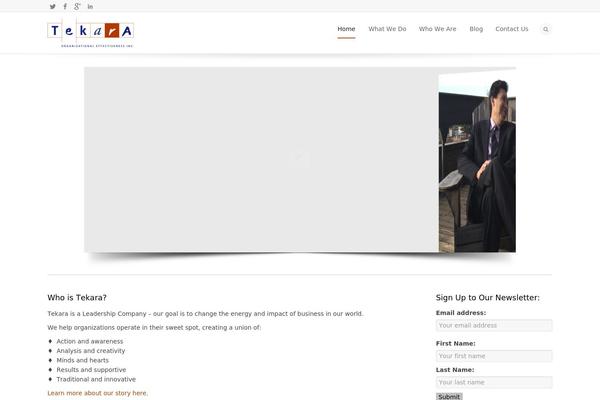Select the Home menu item
The height and width of the screenshot is (400, 600).
click(346, 29)
